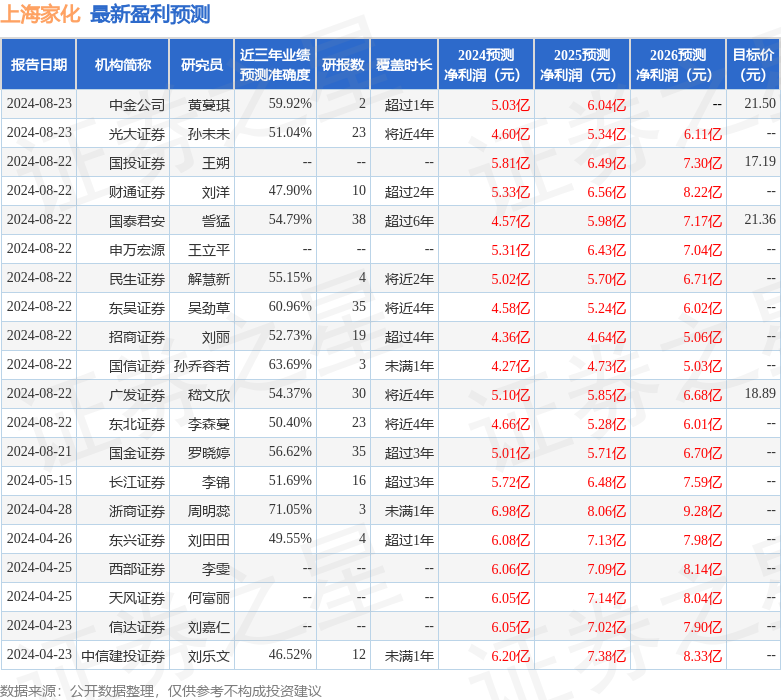Click the 2025预测净利润 column header
The height and width of the screenshot is (700, 781).
[x=582, y=65]
